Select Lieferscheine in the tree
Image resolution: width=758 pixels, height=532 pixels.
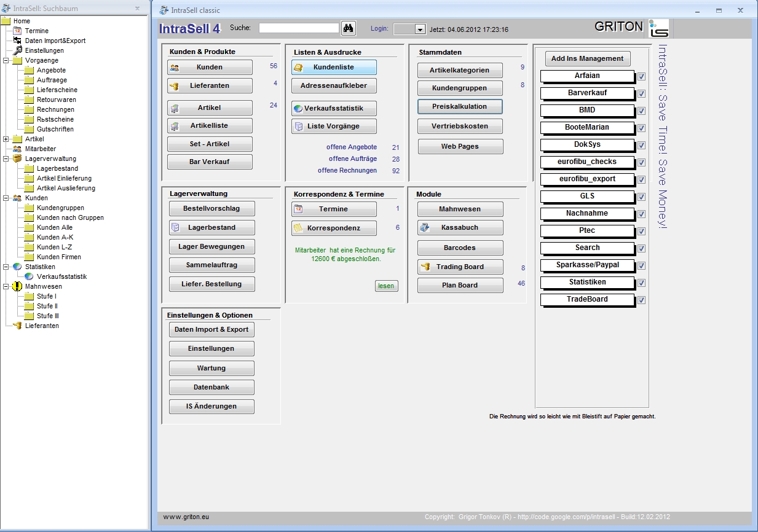click(57, 90)
